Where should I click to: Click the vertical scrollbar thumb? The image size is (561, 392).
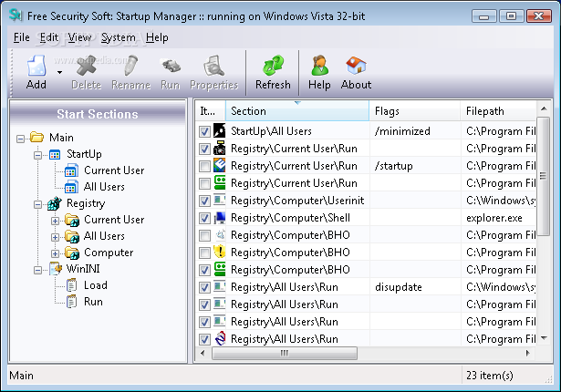(x=544, y=176)
